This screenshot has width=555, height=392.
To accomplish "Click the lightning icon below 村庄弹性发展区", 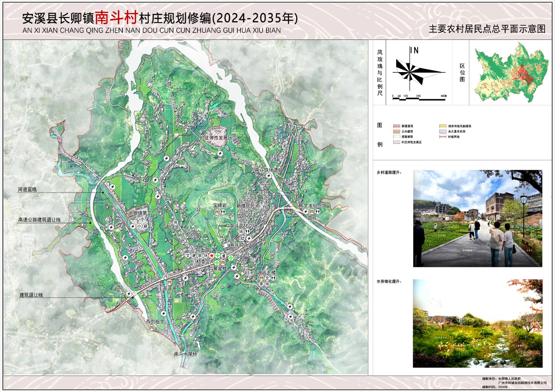I will click(x=220, y=153).
